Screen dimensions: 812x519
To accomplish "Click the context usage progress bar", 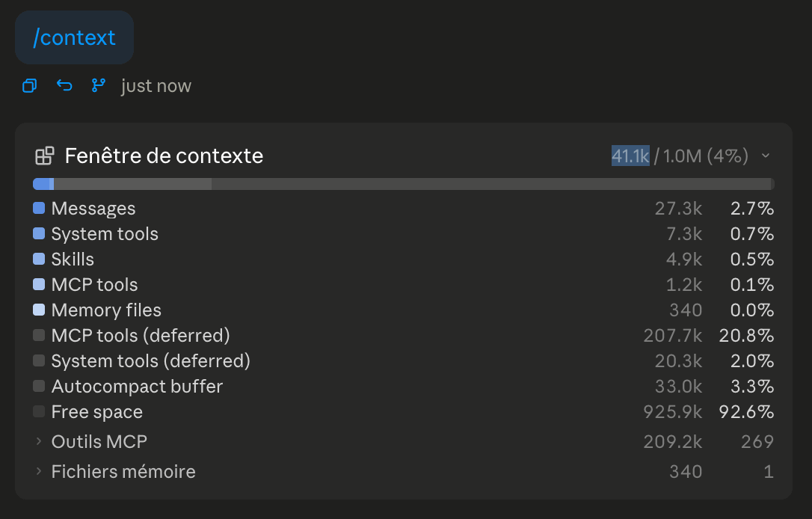I will (404, 184).
